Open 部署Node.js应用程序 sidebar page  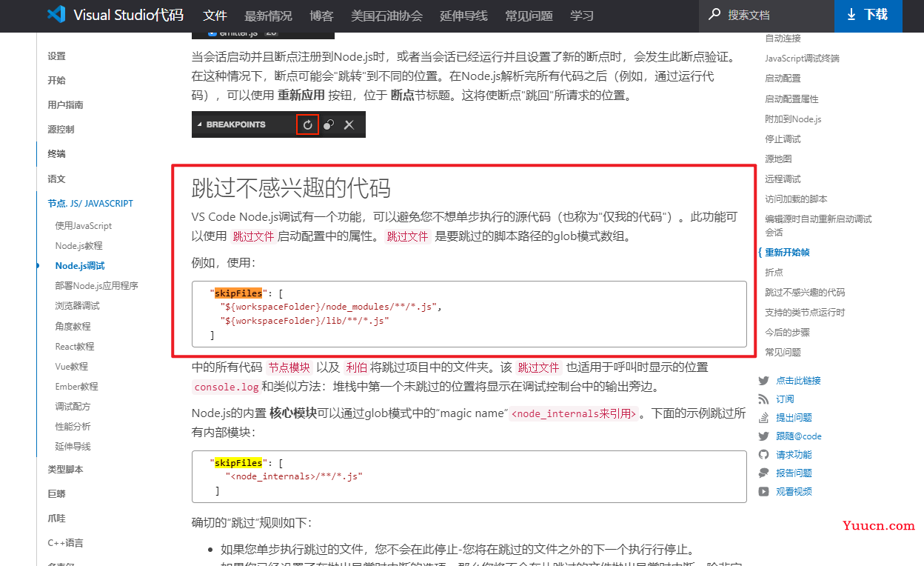(96, 285)
